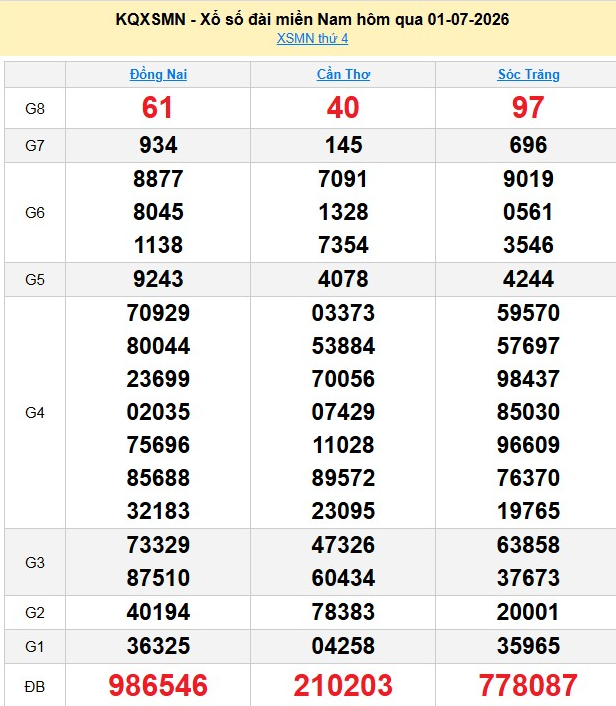Click the Cần Thơ G8 result 40
The image size is (616, 706).
(x=343, y=108)
